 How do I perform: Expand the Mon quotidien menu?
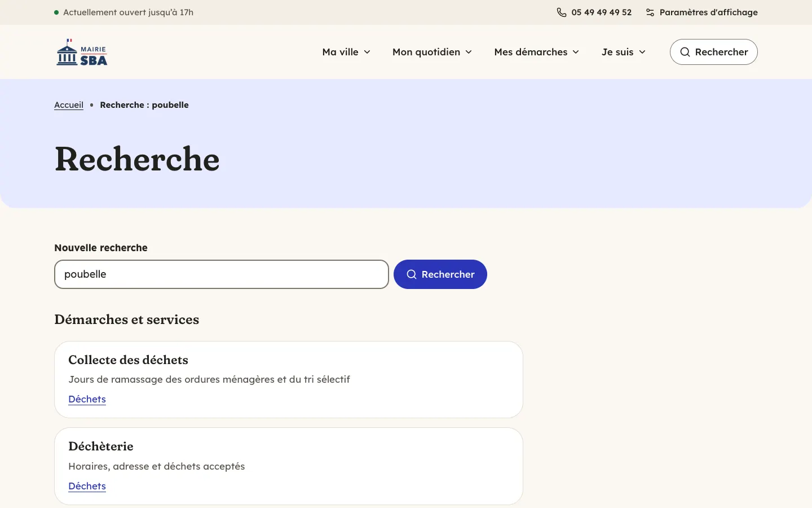pos(432,52)
